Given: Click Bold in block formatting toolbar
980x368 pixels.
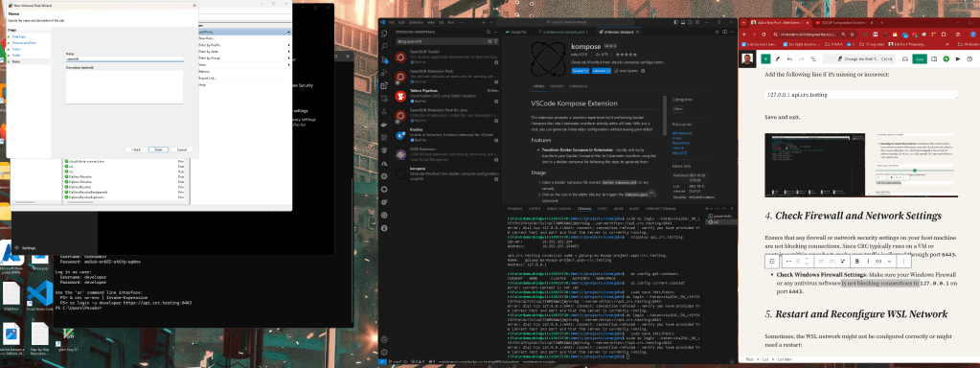Looking at the screenshot, I should click(857, 262).
